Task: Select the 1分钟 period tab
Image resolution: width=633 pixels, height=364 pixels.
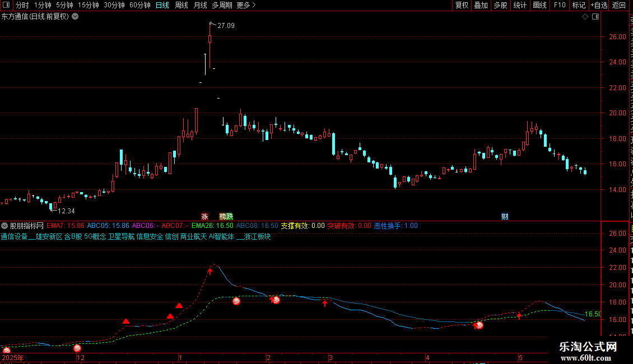Action: [43, 5]
